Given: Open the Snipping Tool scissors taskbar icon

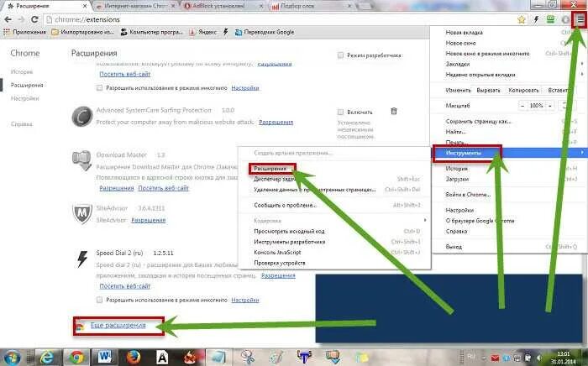Looking at the screenshot, I should click(x=248, y=358).
